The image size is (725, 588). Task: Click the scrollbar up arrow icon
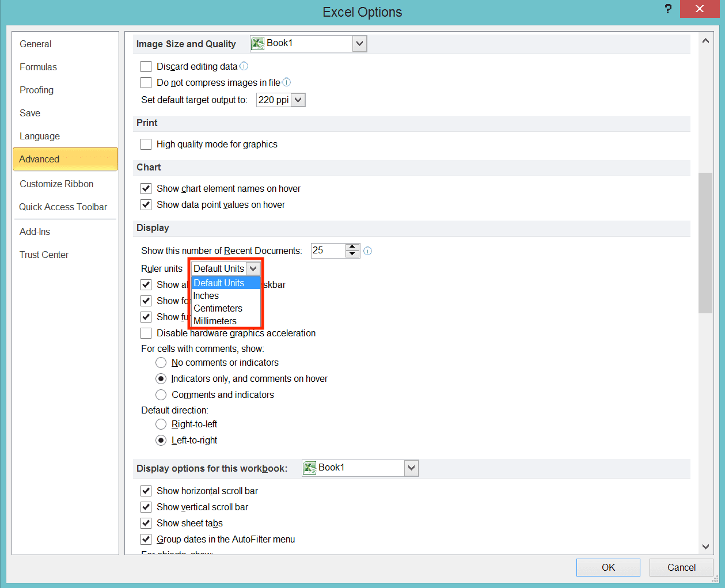[705, 40]
